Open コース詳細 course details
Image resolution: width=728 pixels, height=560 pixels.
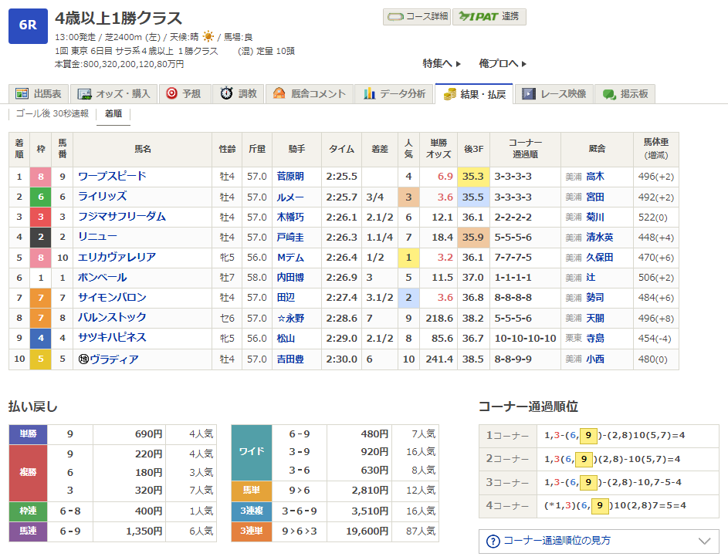[x=416, y=16]
